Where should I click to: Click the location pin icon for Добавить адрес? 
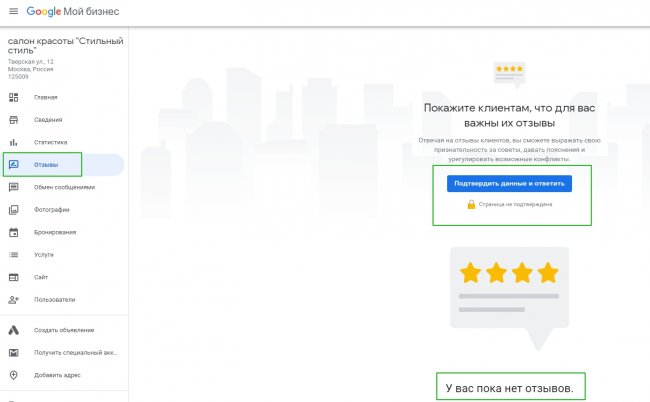click(x=14, y=375)
